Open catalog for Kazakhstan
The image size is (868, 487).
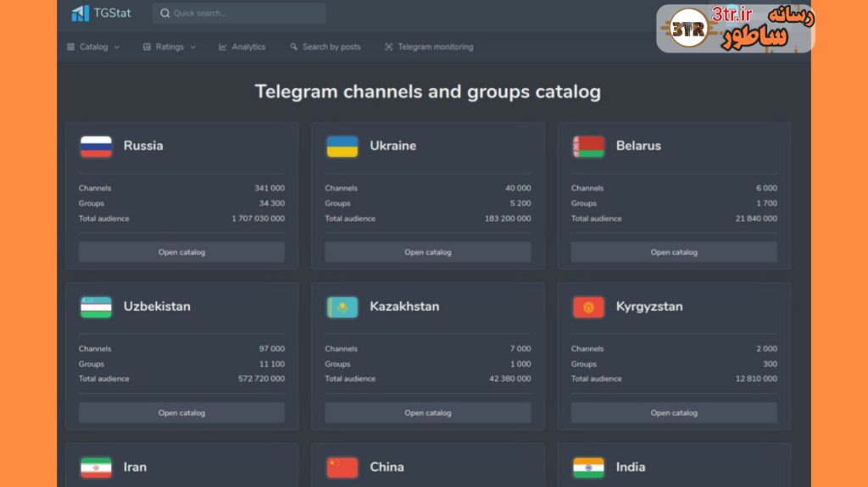point(427,413)
